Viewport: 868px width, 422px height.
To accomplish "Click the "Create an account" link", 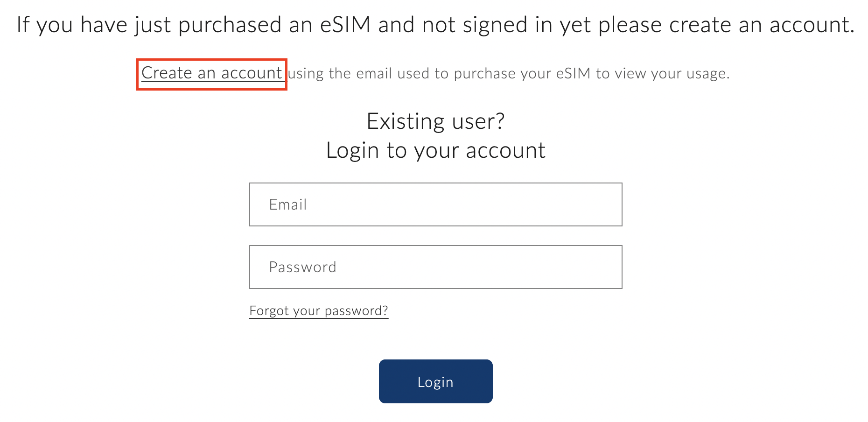I will click(211, 73).
